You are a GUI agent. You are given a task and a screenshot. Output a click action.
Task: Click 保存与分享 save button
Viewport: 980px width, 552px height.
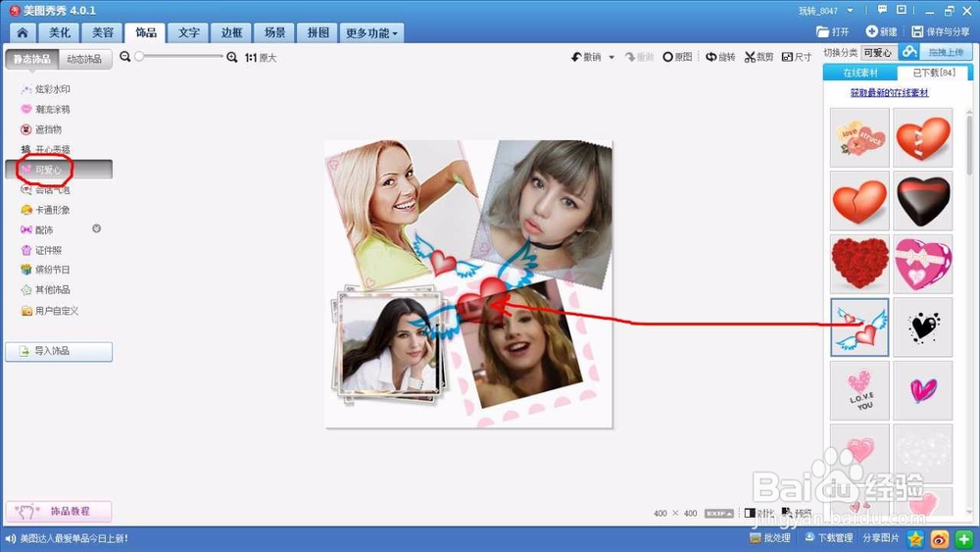click(941, 31)
